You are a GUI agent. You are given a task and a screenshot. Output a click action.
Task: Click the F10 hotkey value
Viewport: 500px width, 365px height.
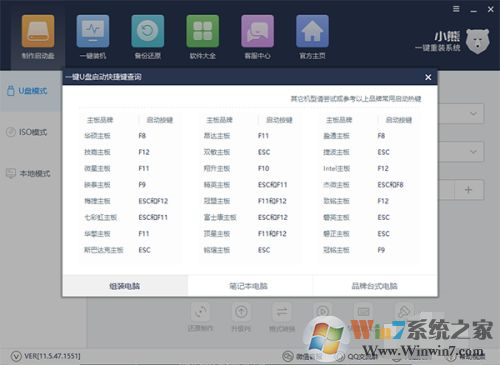point(263,168)
